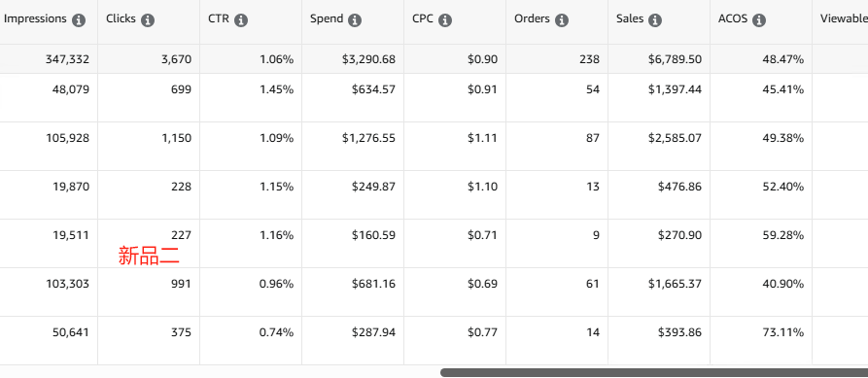
Task: Select sales cell $270.90
Action: pyautogui.click(x=679, y=235)
